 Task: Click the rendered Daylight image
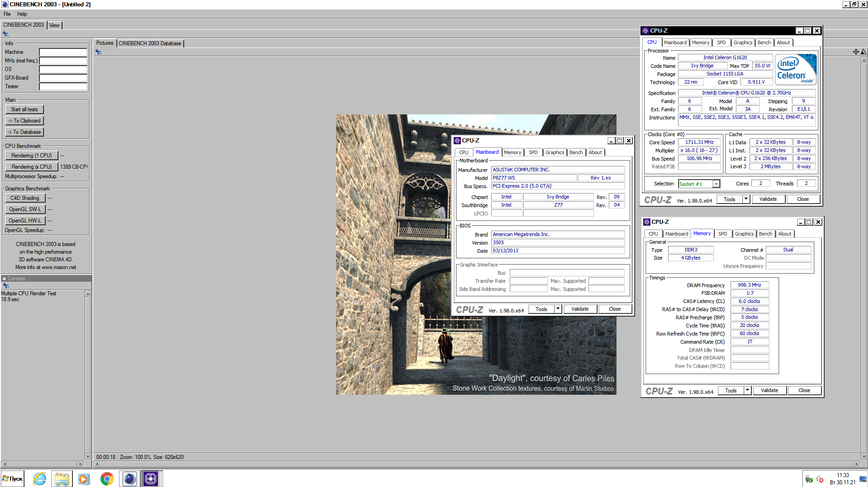pos(476,255)
